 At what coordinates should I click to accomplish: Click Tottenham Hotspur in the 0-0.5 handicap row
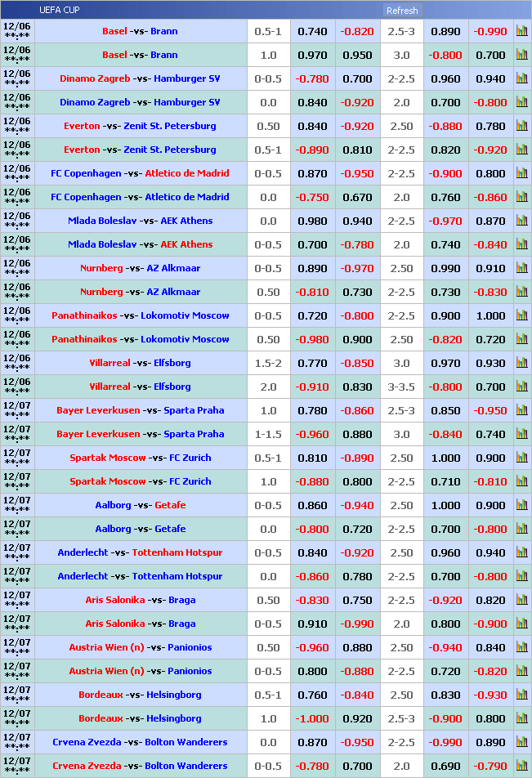[177, 552]
